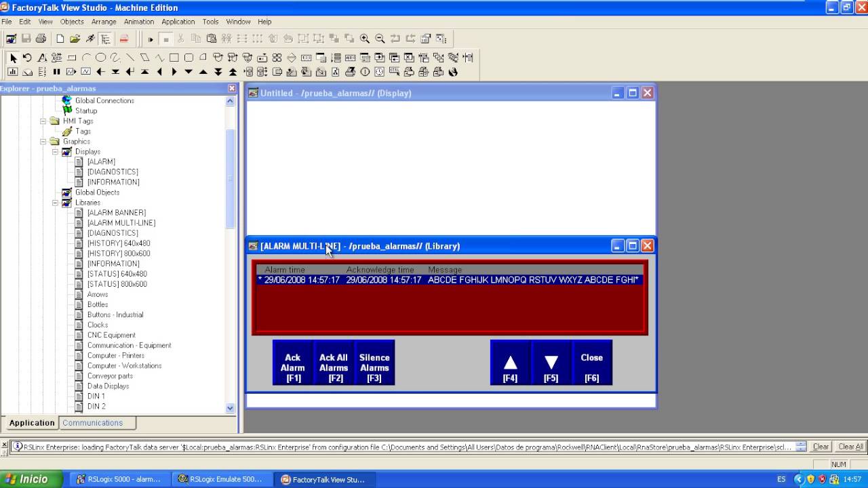Select the alarm row dated 29/06/2008
868x488 pixels.
click(x=449, y=280)
